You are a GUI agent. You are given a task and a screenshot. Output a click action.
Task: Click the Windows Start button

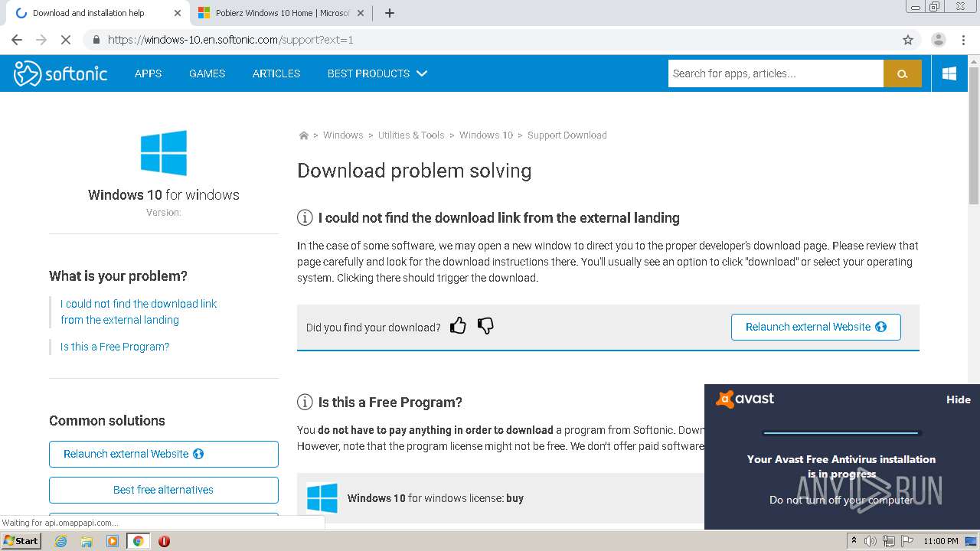coord(21,541)
